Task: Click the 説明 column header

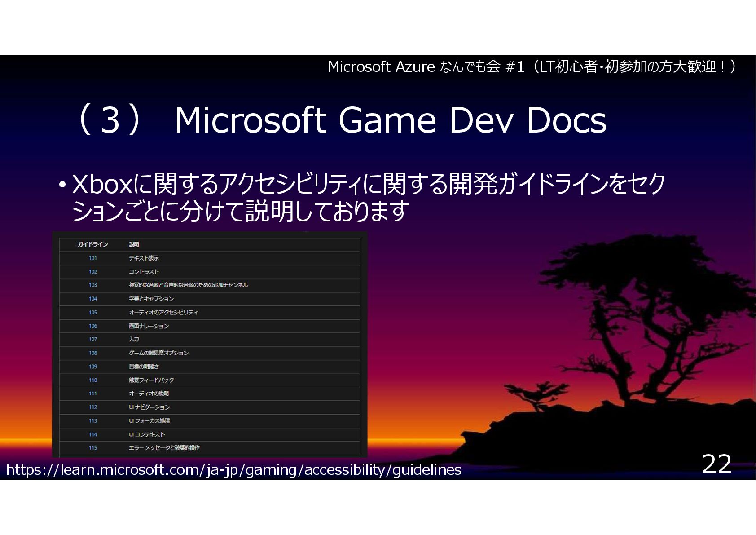Action: coord(134,244)
